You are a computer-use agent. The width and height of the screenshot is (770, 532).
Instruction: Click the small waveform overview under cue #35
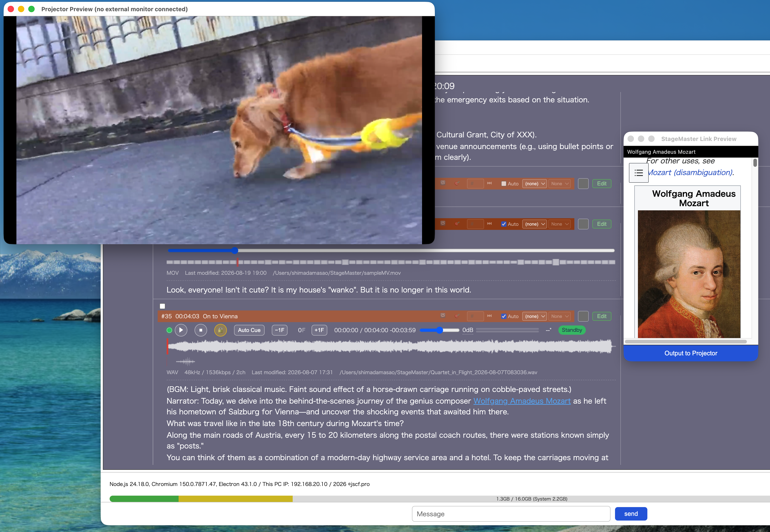[x=185, y=361]
